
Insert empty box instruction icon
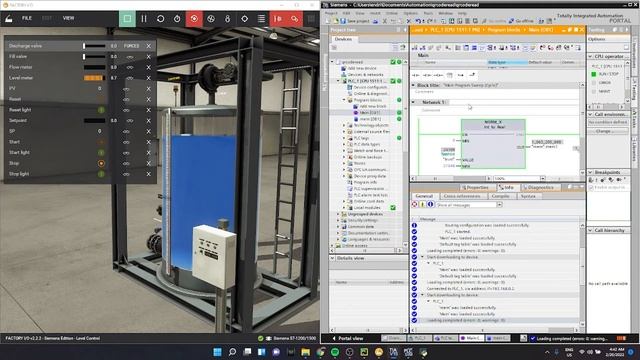click(x=449, y=75)
